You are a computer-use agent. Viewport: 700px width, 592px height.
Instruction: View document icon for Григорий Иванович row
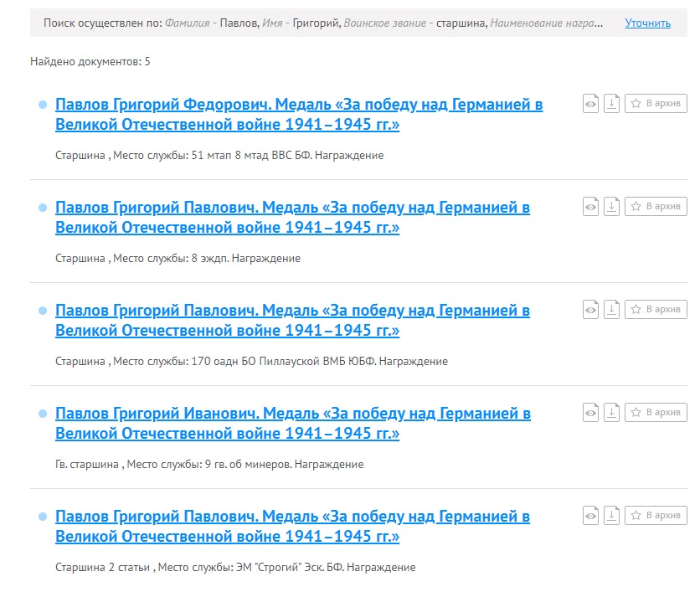coord(590,413)
